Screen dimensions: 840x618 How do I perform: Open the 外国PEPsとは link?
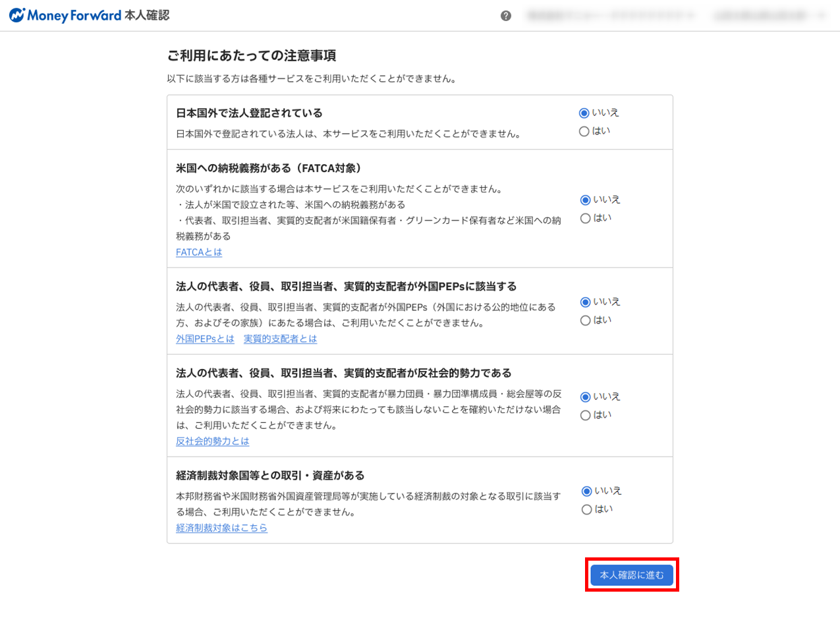[205, 339]
